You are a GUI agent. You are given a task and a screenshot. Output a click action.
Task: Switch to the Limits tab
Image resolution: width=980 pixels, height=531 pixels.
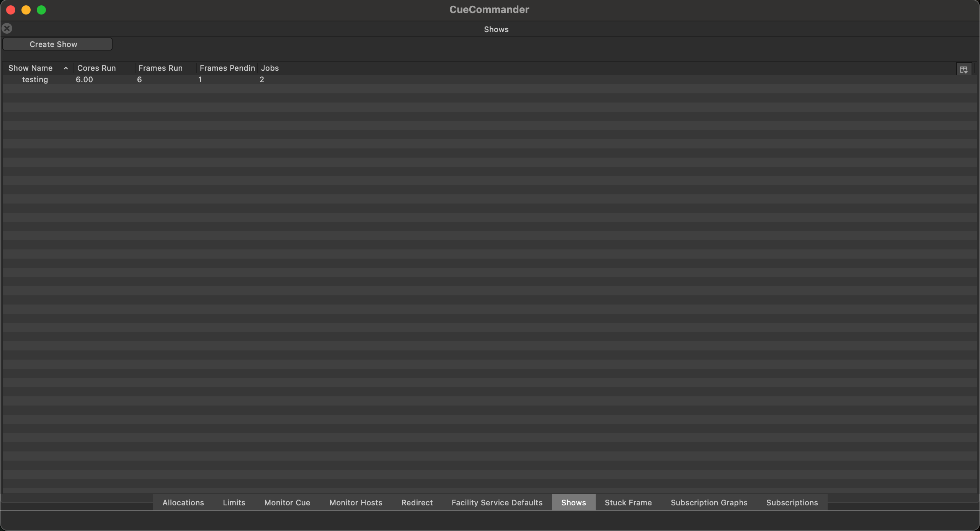coord(234,502)
